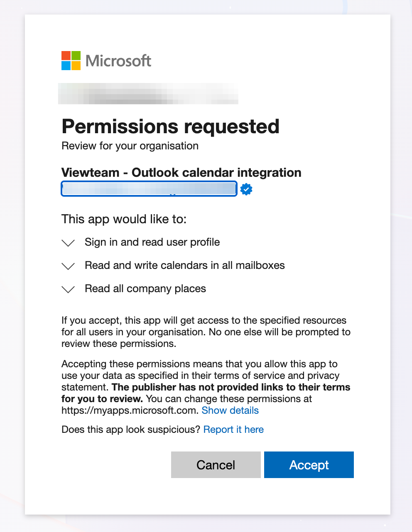Expand the Read all company places chevron
Screen dimensions: 412x532
(68, 289)
